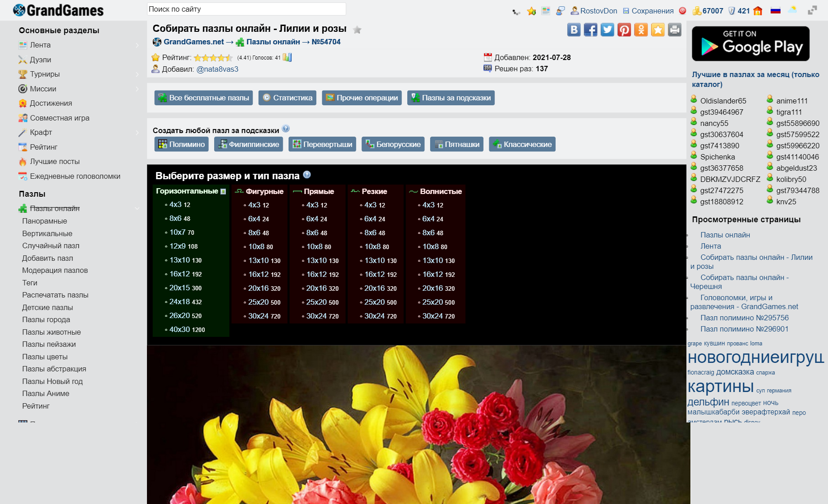The width and height of the screenshot is (828, 504).
Task: Click the printer icon
Action: tap(675, 30)
